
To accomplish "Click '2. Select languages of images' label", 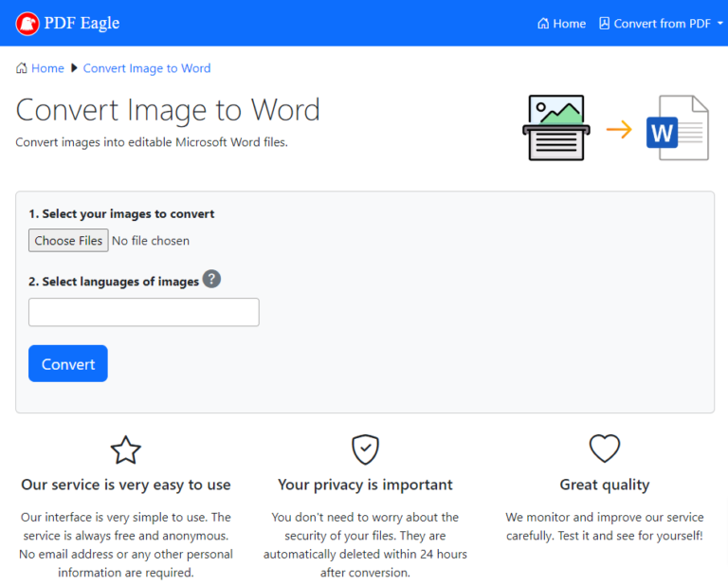I will click(x=114, y=282).
